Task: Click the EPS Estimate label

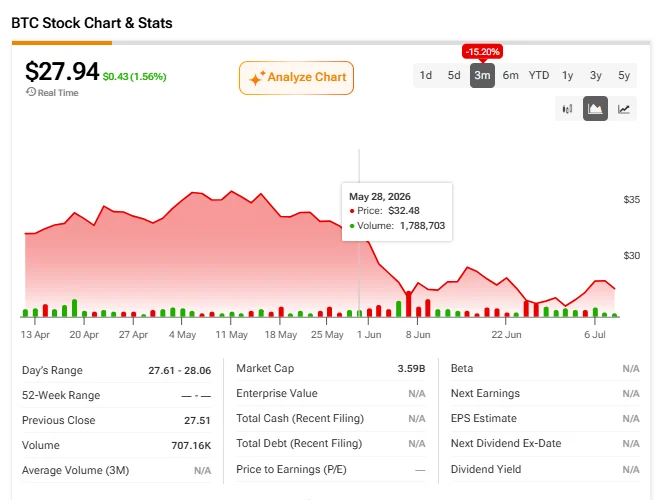Action: [484, 419]
